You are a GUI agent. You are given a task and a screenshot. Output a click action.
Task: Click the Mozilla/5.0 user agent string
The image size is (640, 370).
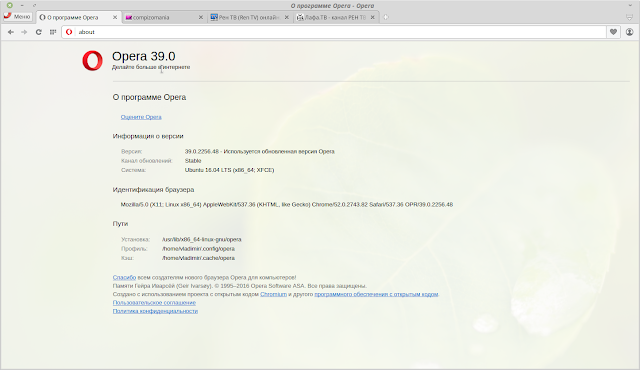coord(287,204)
